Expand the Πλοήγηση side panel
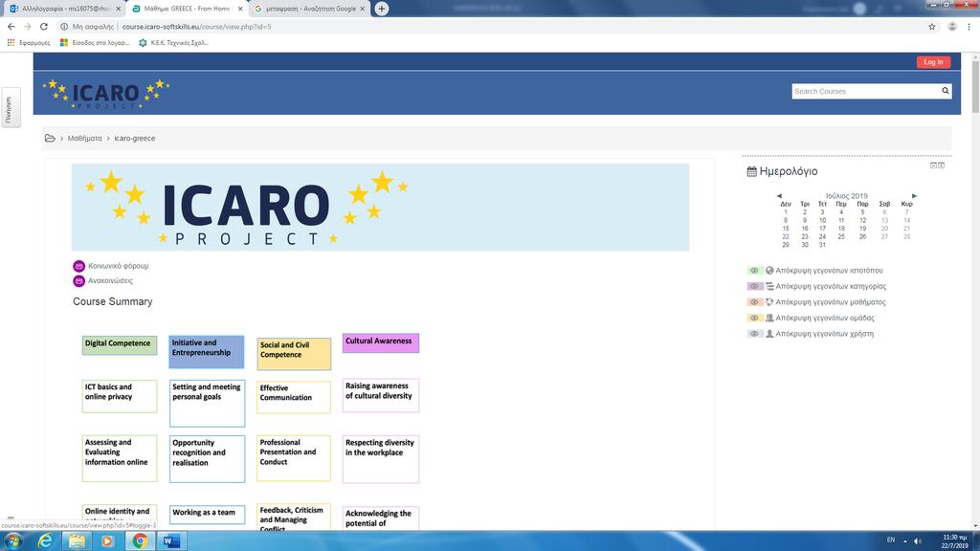Image resolution: width=980 pixels, height=551 pixels. (10, 109)
